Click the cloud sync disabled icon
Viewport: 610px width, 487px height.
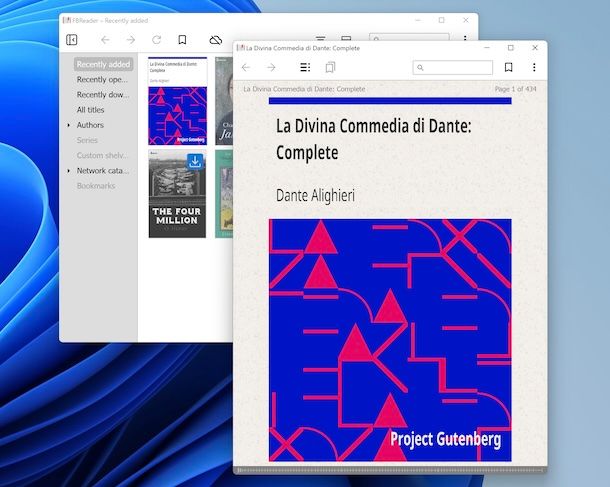point(216,40)
